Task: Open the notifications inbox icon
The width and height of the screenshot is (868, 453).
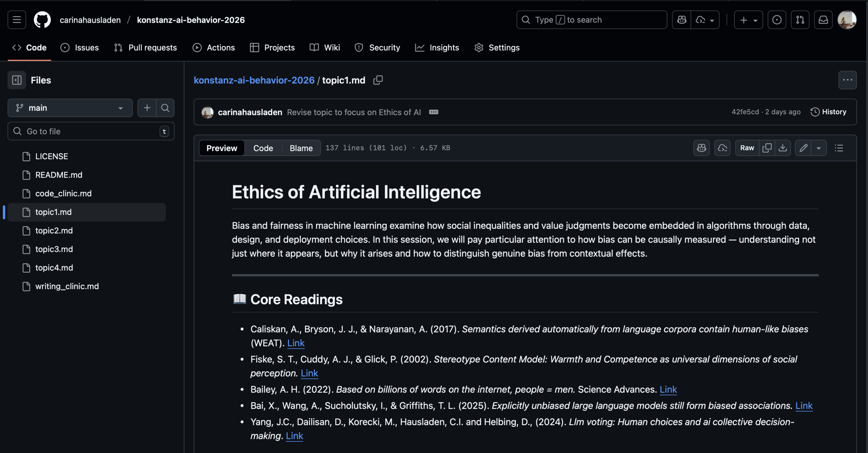Action: 823,20
